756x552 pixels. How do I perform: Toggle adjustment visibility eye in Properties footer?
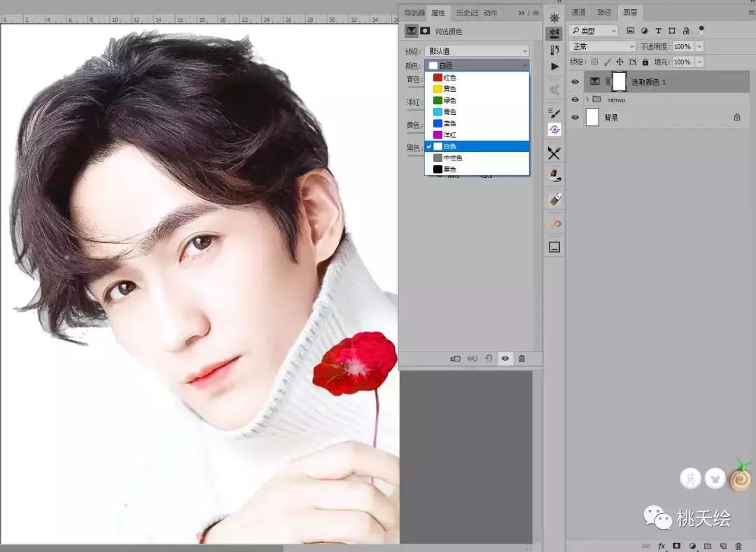(x=505, y=359)
